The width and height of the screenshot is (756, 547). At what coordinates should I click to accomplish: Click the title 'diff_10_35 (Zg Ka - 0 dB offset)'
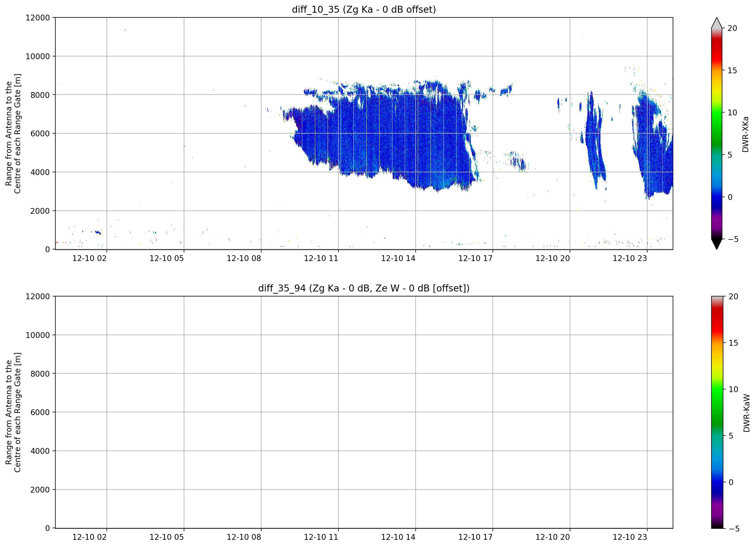point(364,9)
